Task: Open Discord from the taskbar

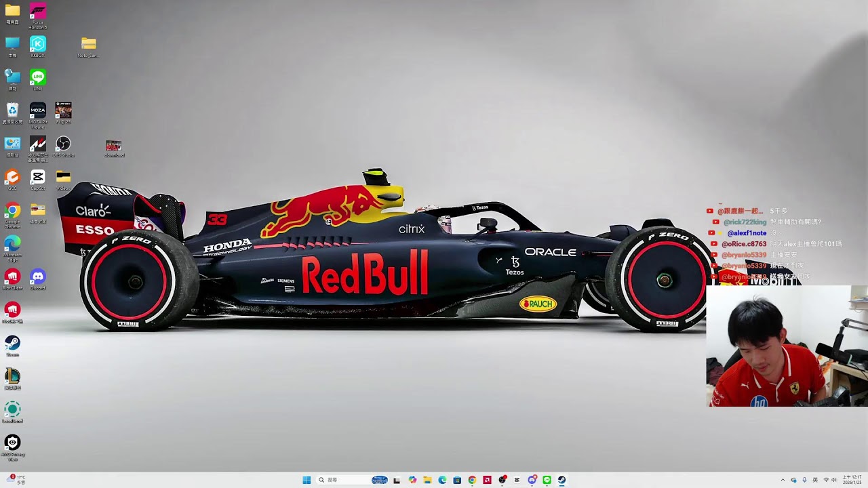Action: [x=532, y=480]
